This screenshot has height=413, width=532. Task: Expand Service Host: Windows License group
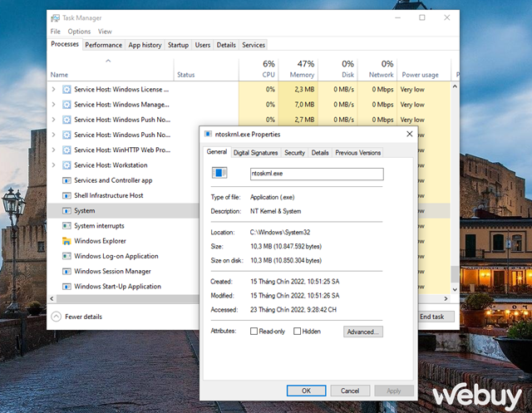click(x=53, y=90)
